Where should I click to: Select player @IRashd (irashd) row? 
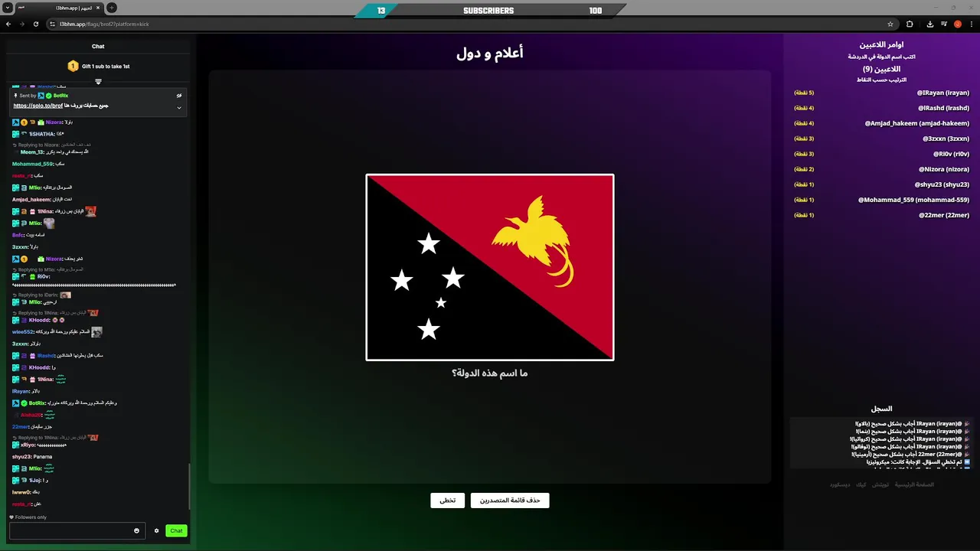click(x=881, y=108)
